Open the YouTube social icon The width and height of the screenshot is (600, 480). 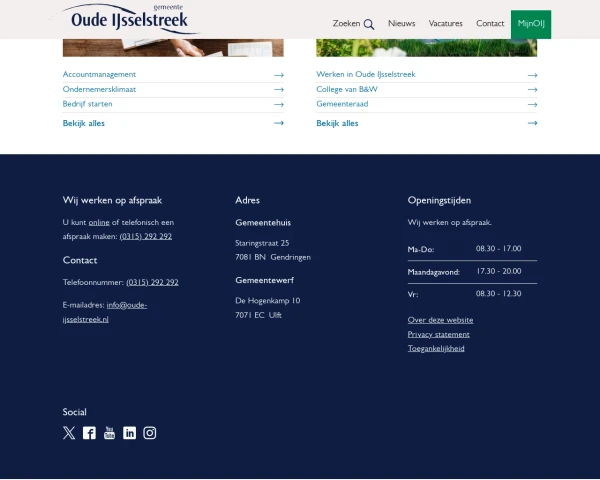(x=109, y=433)
